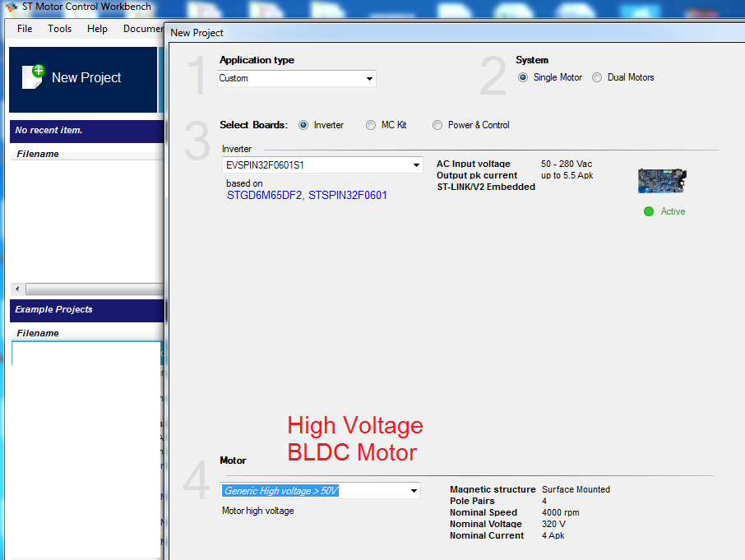This screenshot has height=560, width=745.
Task: Open the STGD6M65DF2 link
Action: point(265,195)
